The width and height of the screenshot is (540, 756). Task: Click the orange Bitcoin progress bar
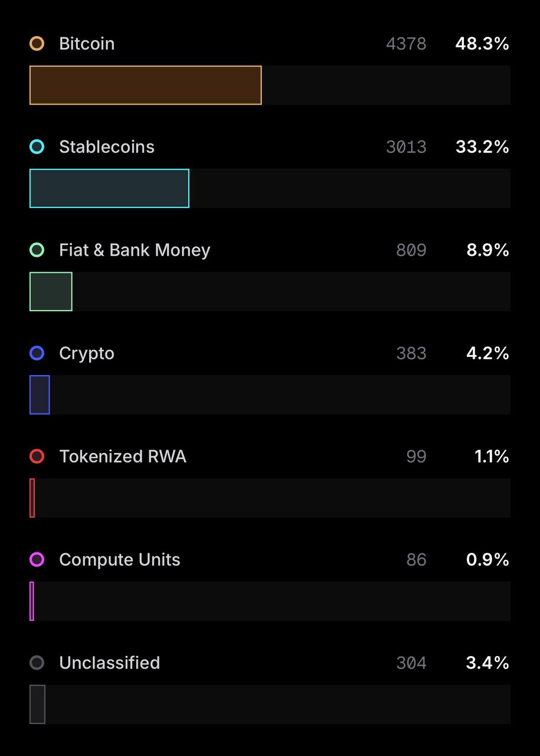point(145,85)
